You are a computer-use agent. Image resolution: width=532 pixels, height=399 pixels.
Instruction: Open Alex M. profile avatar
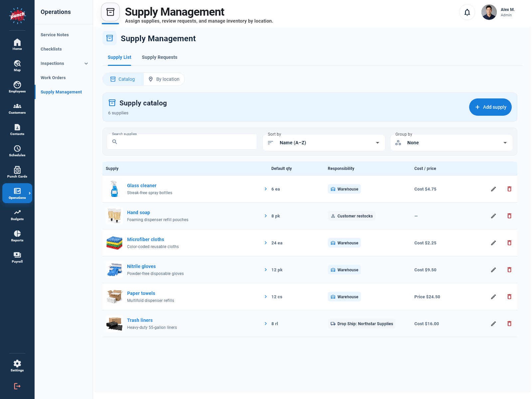coord(489,12)
